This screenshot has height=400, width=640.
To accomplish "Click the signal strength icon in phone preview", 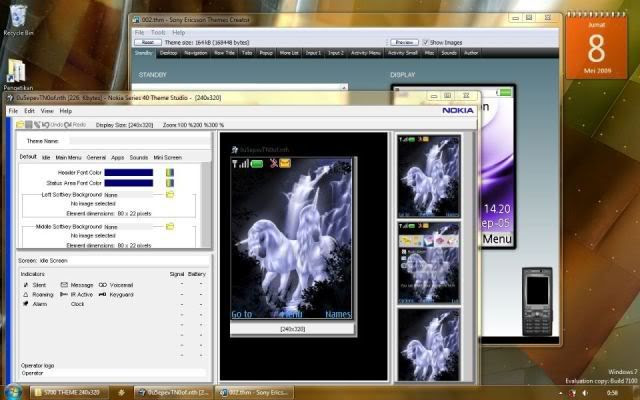I will click(x=241, y=164).
